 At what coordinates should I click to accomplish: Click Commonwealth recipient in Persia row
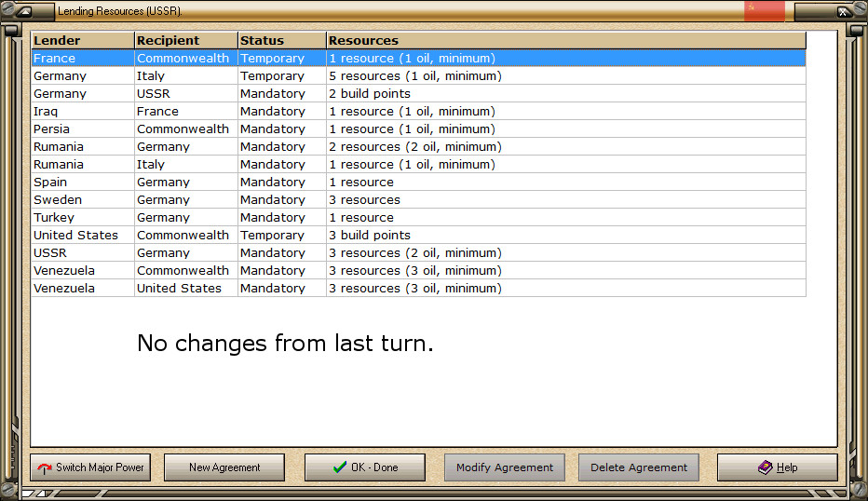pos(186,129)
